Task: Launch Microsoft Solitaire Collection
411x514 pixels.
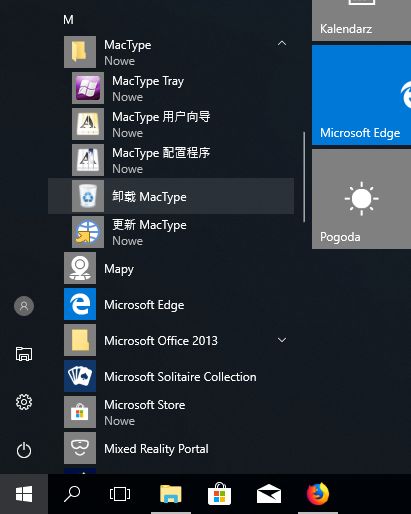Action: (171, 376)
